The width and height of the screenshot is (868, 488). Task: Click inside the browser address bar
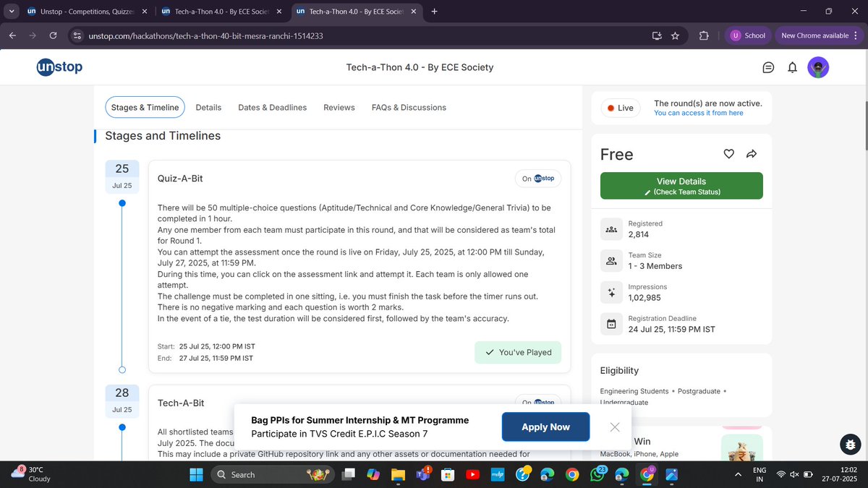[217, 35]
